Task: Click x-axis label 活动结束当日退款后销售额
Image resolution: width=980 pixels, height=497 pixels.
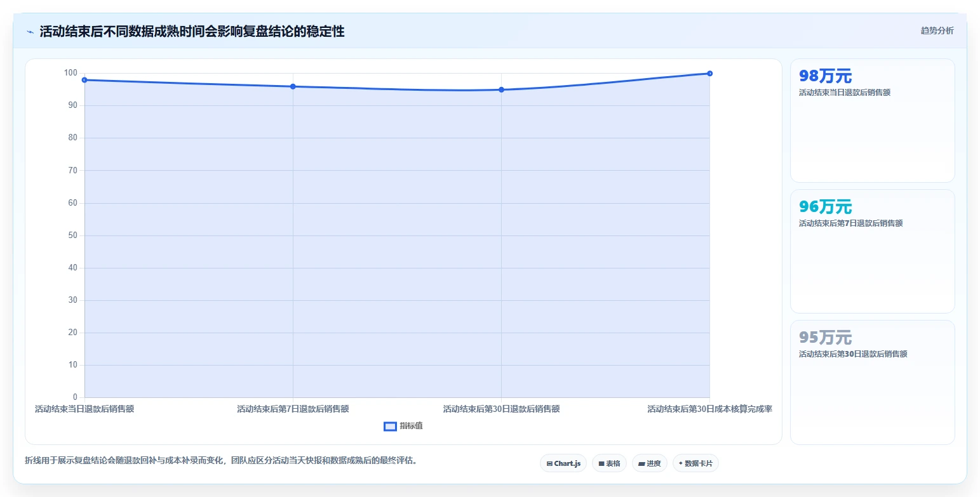Action: coord(84,409)
